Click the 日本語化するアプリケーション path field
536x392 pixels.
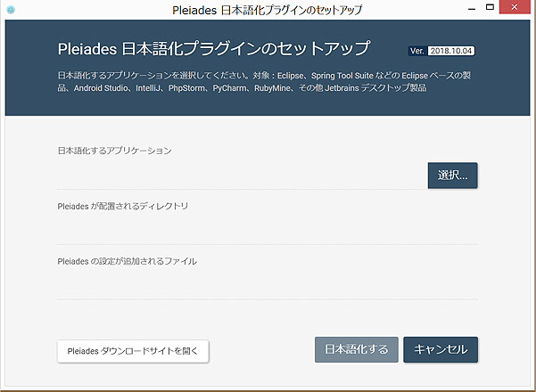coord(241,177)
